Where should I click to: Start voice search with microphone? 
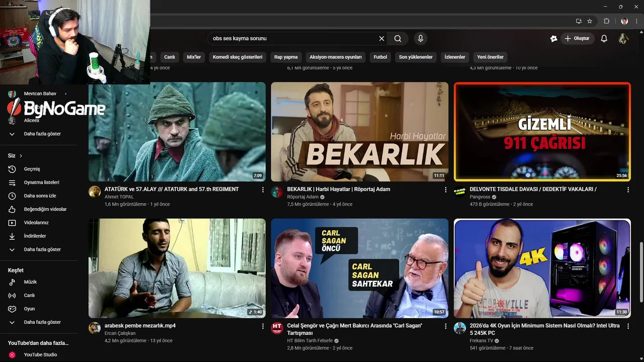[421, 39]
